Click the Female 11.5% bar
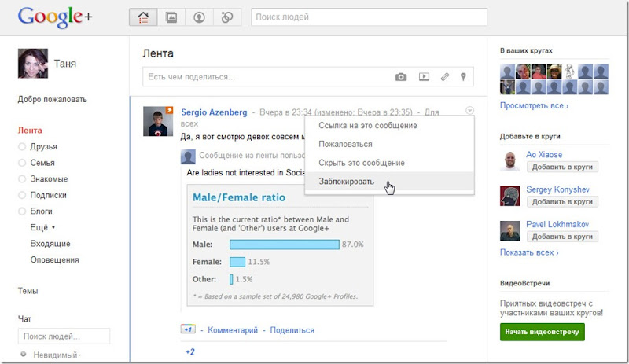Viewport: 629px width, 364px height. (x=237, y=262)
